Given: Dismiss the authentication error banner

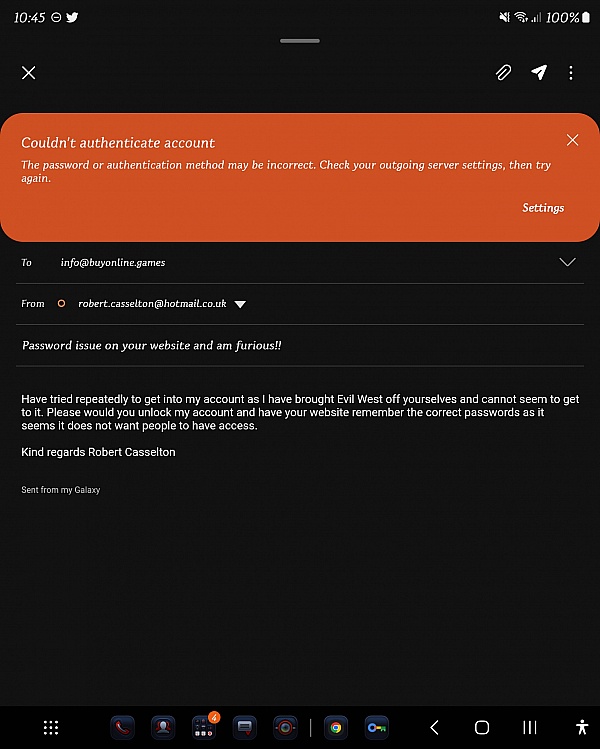Looking at the screenshot, I should [x=572, y=140].
